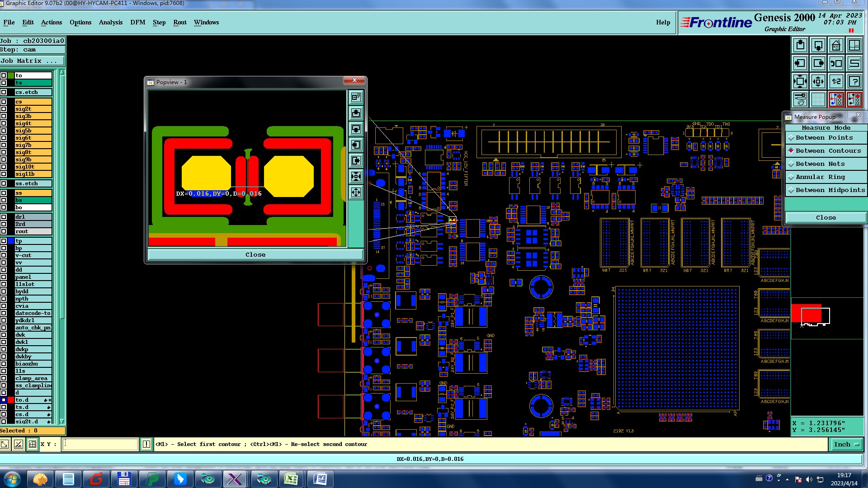
Task: Click the zoom in arrows icon
Action: (818, 82)
